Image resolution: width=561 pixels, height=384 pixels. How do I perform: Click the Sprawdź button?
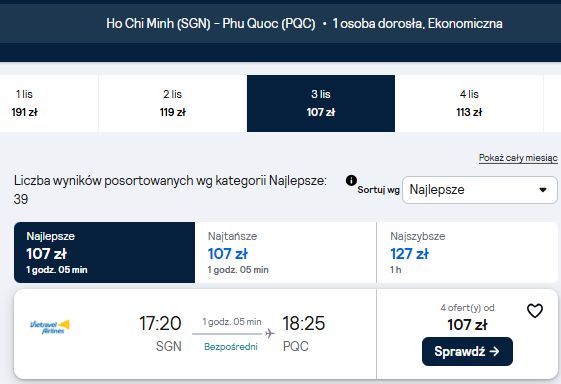point(467,351)
